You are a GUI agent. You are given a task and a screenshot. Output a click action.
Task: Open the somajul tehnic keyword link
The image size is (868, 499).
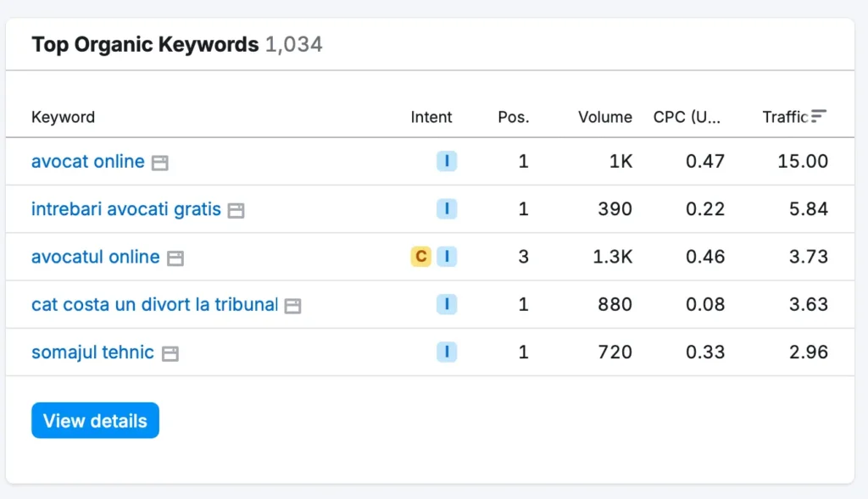tap(92, 352)
